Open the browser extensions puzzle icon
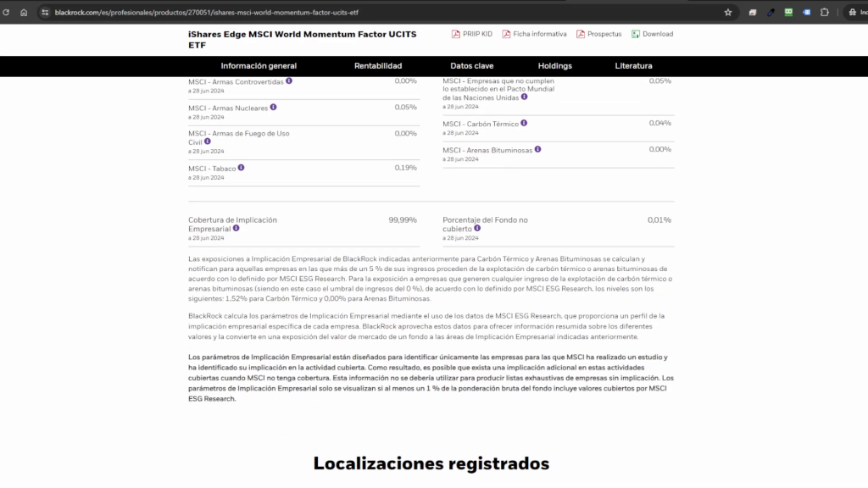The width and height of the screenshot is (868, 488). (824, 12)
